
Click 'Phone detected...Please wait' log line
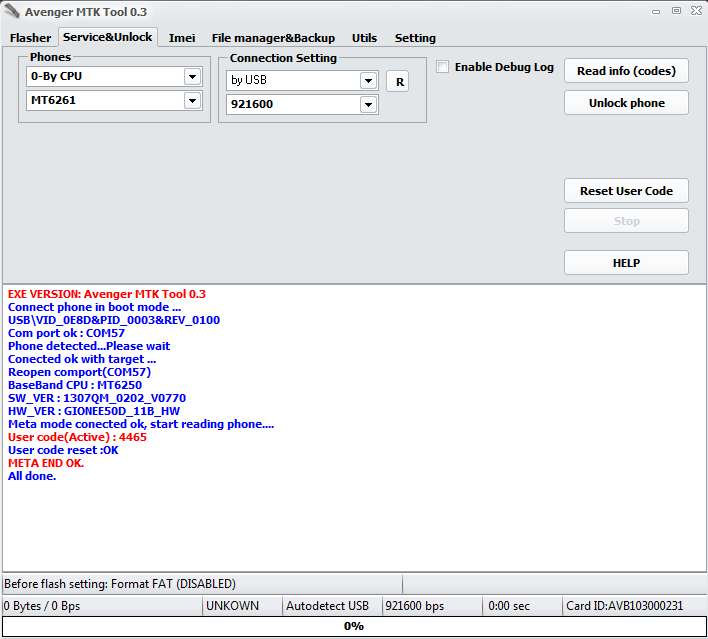tap(89, 346)
